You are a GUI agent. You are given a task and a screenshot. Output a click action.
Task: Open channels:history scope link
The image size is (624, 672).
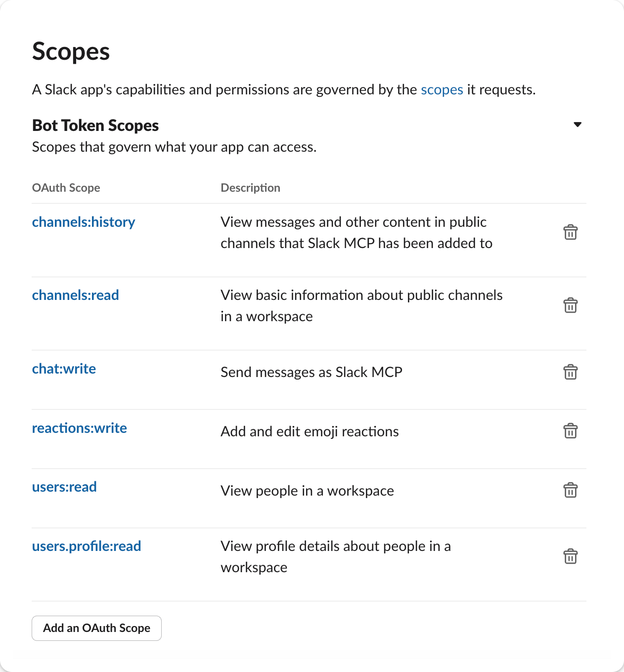(x=84, y=222)
